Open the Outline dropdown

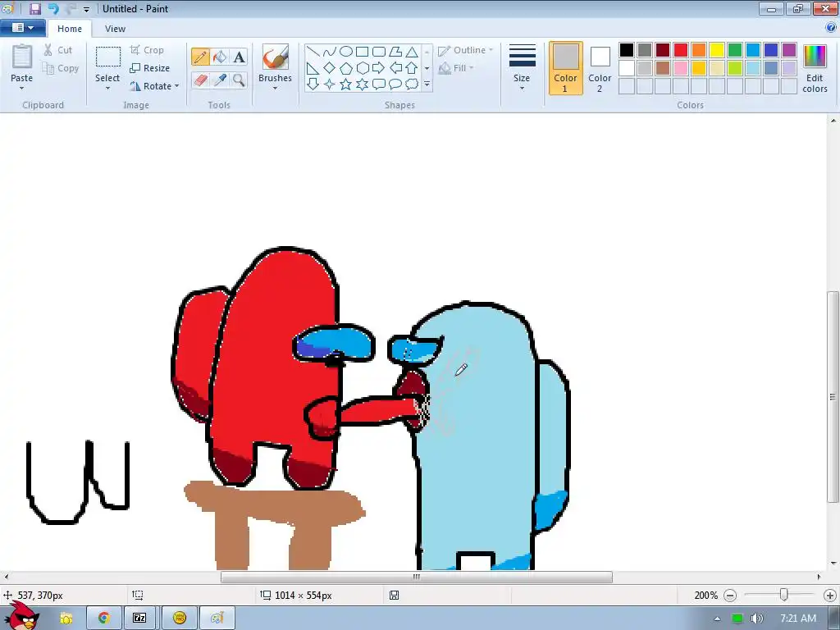point(465,50)
